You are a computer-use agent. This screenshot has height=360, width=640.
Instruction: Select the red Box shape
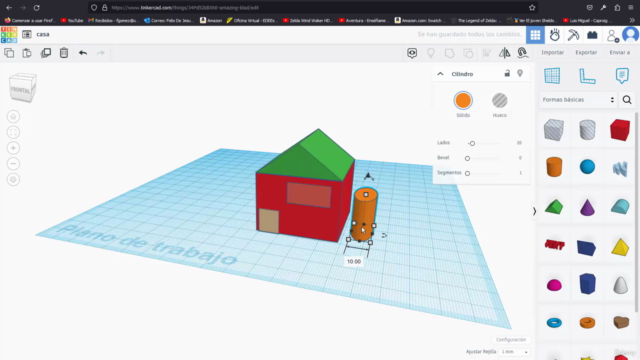tap(620, 130)
